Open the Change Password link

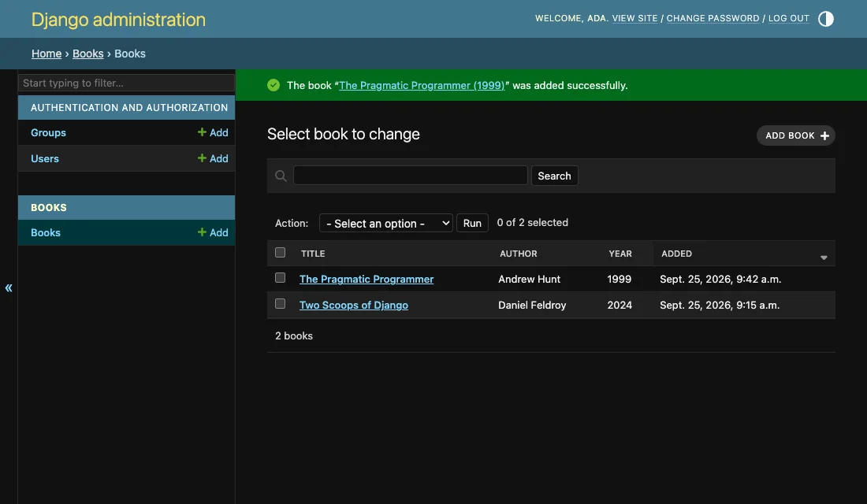coord(713,18)
